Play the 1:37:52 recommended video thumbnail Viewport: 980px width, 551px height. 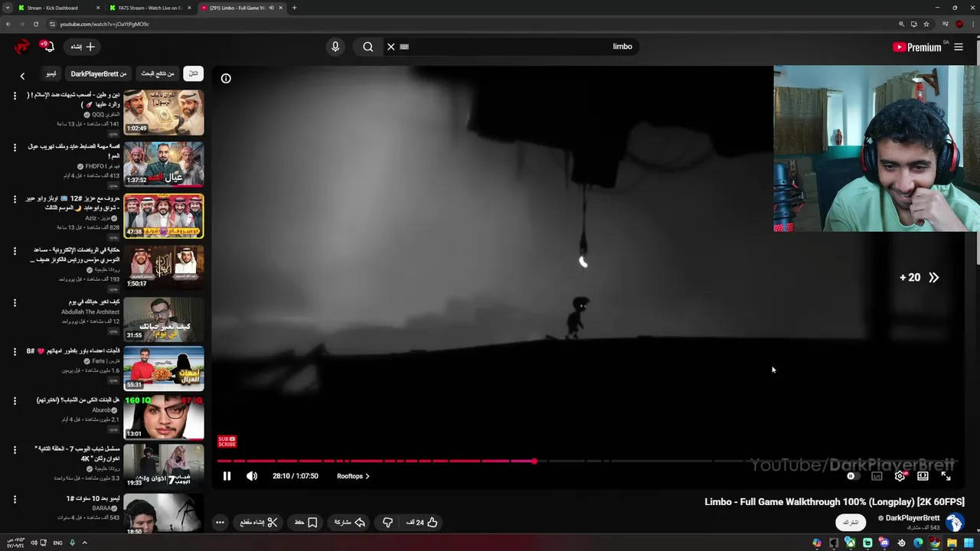point(164,164)
